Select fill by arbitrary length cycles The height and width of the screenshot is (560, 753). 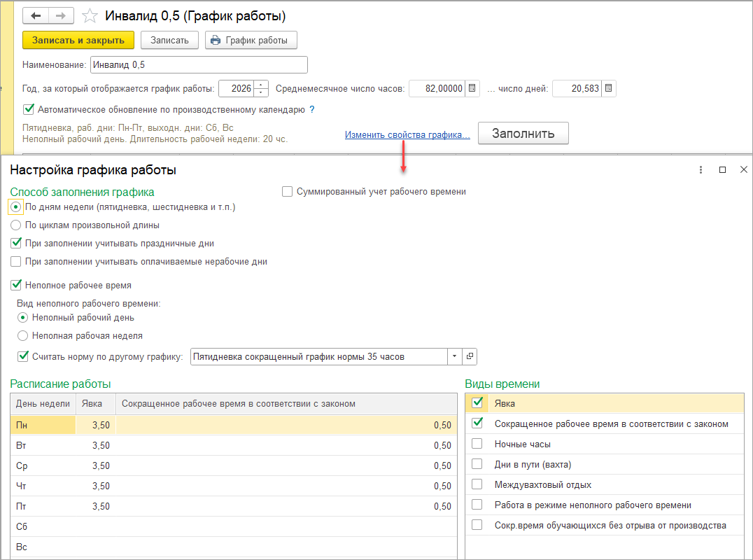click(16, 225)
